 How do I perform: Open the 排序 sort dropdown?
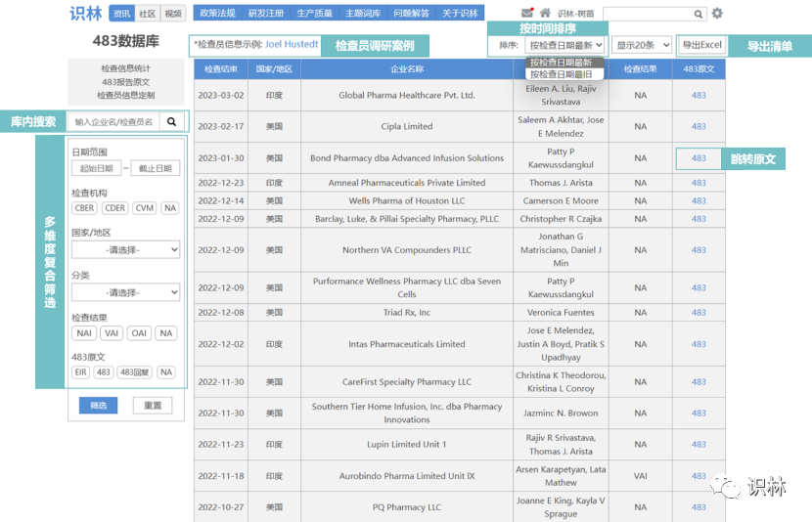pos(564,45)
